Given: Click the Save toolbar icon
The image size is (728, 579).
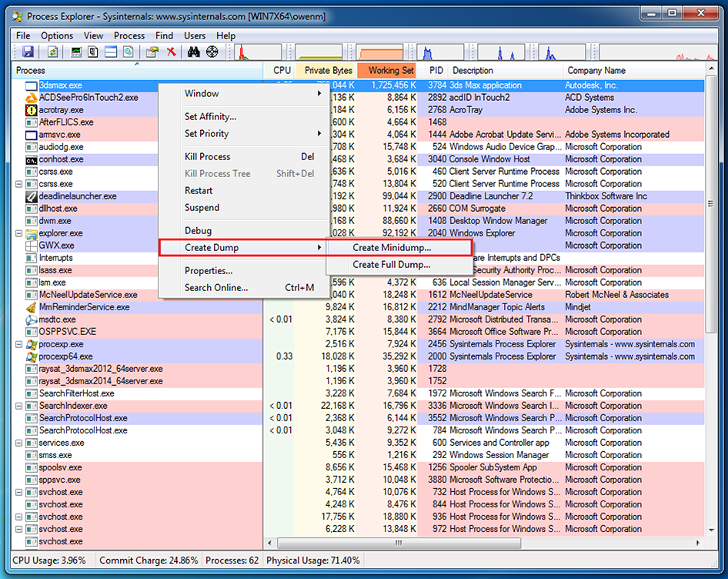Looking at the screenshot, I should tap(28, 52).
